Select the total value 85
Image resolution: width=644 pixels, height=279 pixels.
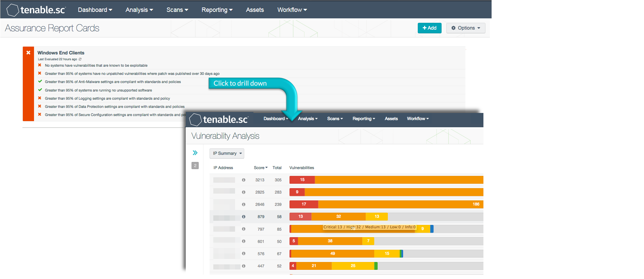click(279, 229)
